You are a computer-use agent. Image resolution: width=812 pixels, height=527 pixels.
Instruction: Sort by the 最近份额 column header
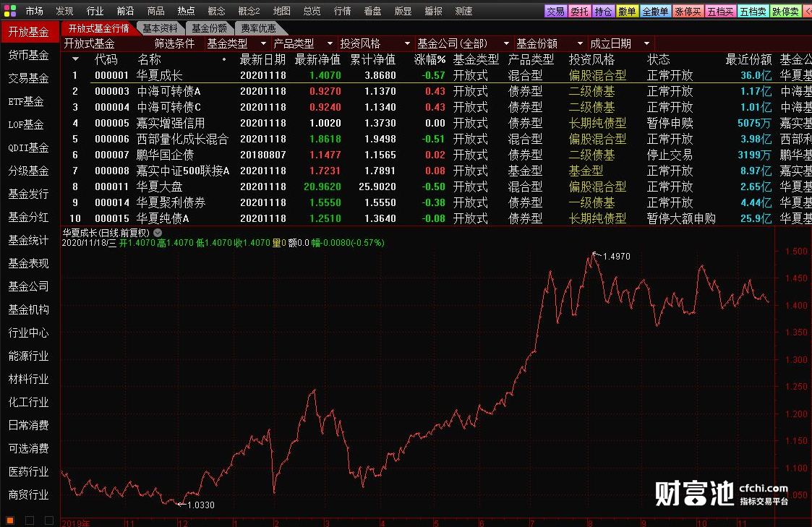pyautogui.click(x=749, y=59)
